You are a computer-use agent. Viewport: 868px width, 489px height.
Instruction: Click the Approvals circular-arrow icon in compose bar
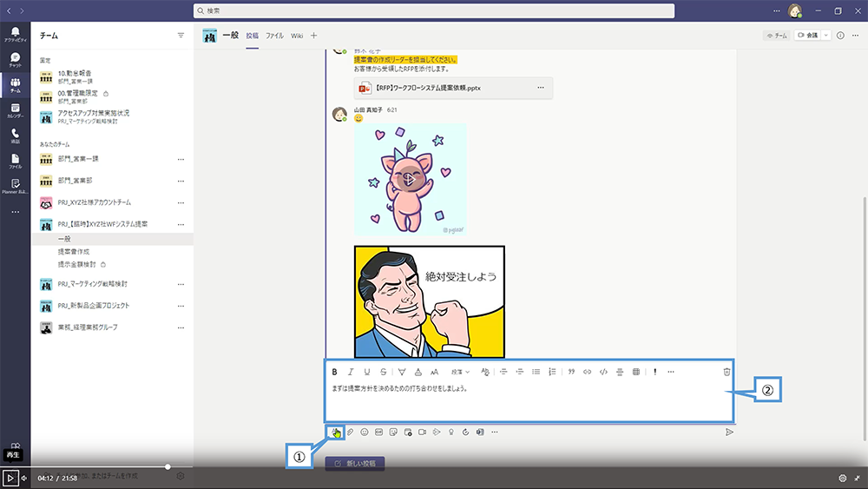(465, 432)
